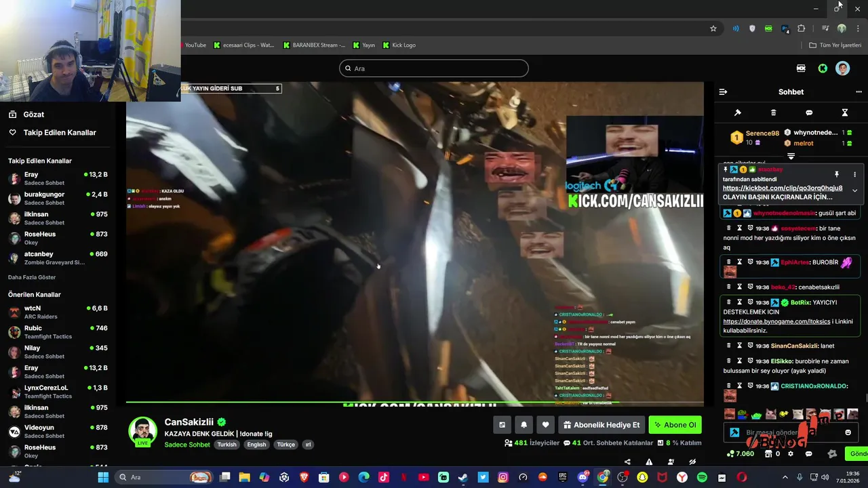Image resolution: width=868 pixels, height=488 pixels.
Task: Expand the pinned message chevron
Action: click(854, 190)
